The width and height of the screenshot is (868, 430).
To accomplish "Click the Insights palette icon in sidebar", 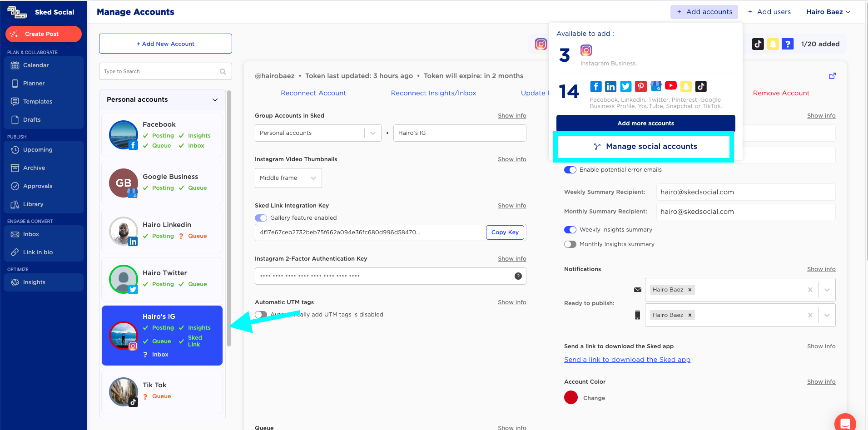I will click(x=15, y=282).
